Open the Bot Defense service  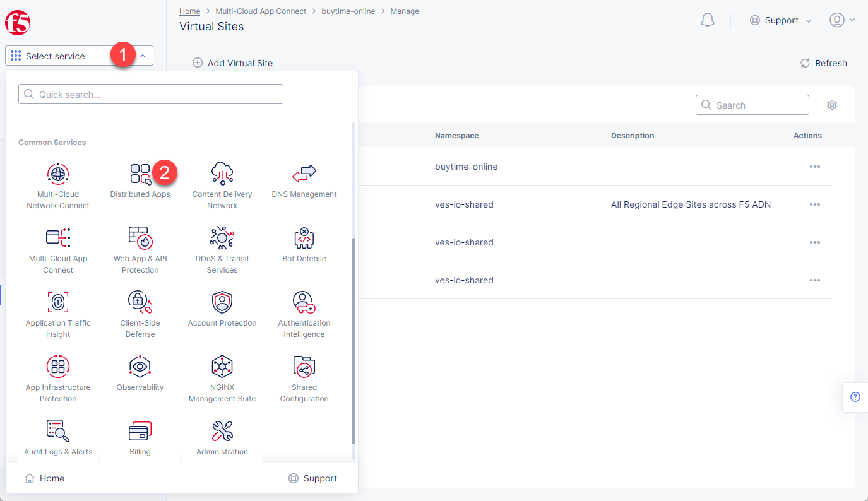point(304,244)
